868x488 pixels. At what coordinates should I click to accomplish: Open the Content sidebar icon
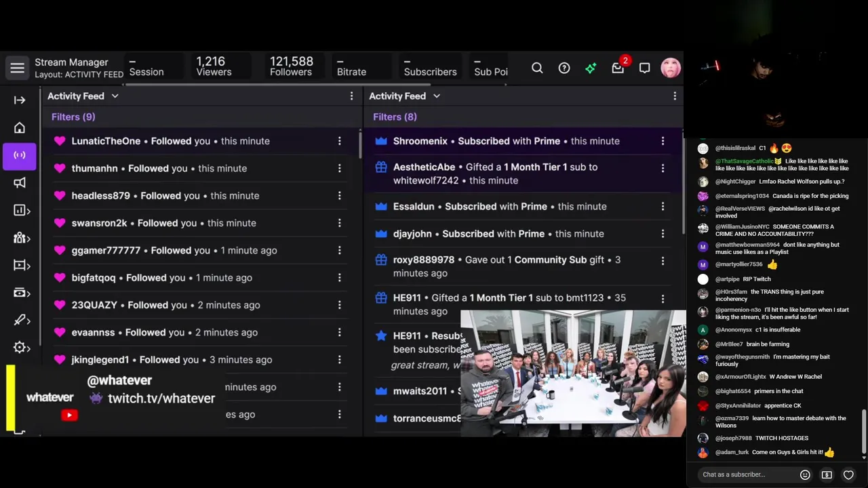pyautogui.click(x=21, y=265)
